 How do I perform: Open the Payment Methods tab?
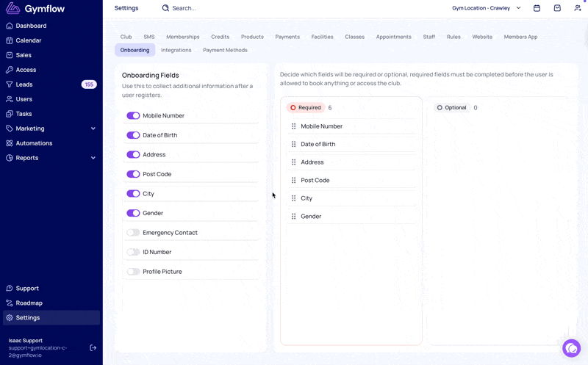[225, 50]
